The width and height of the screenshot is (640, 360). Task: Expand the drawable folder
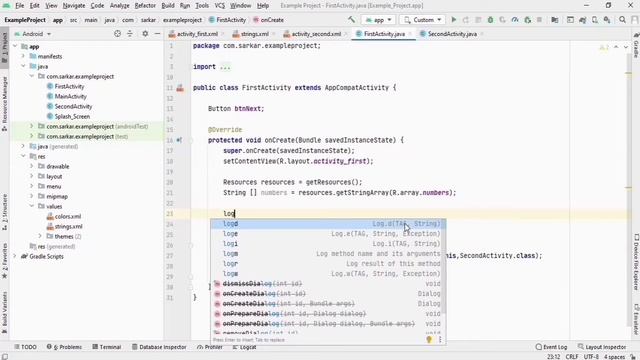pos(31,166)
